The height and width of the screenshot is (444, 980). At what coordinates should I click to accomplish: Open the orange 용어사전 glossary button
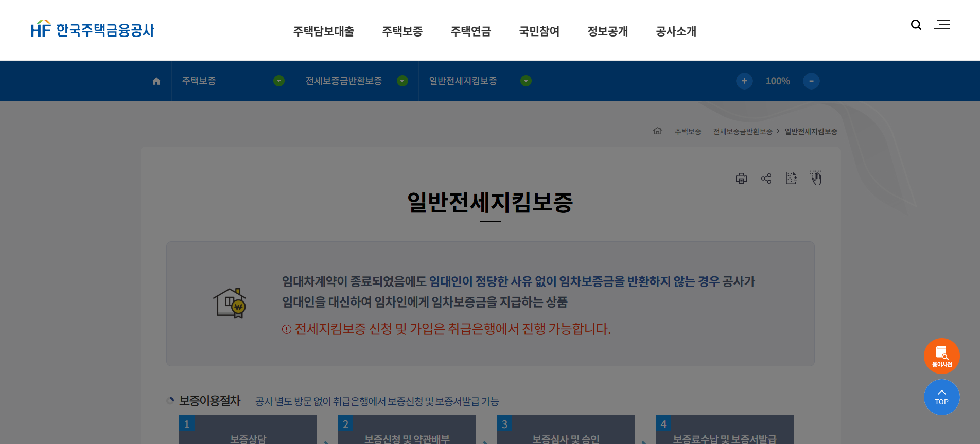click(941, 356)
